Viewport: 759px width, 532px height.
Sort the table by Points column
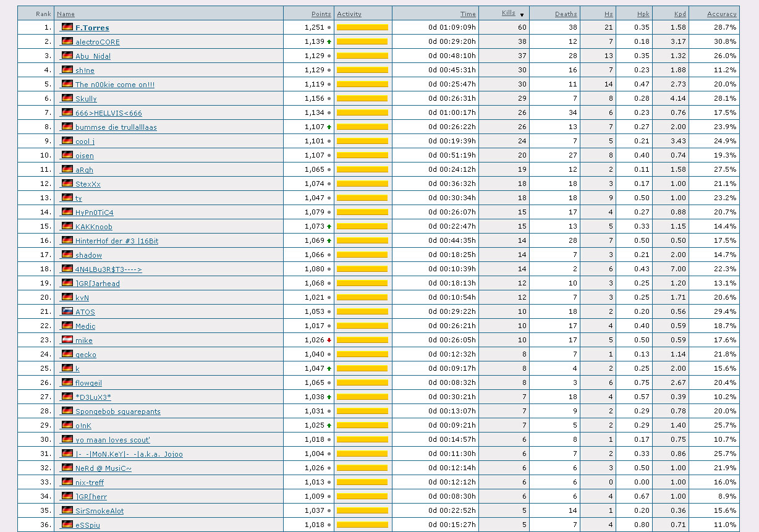click(x=321, y=14)
